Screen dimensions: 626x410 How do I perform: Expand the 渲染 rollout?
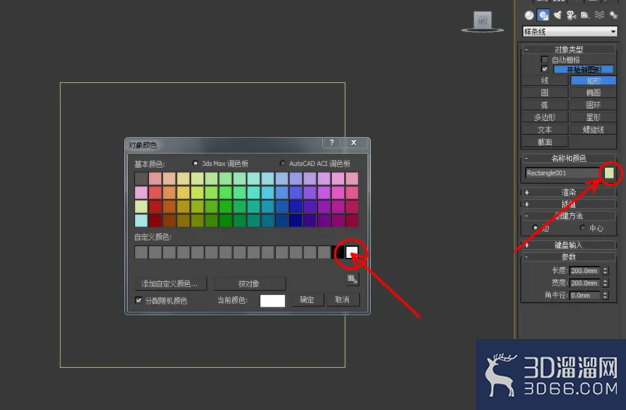569,192
